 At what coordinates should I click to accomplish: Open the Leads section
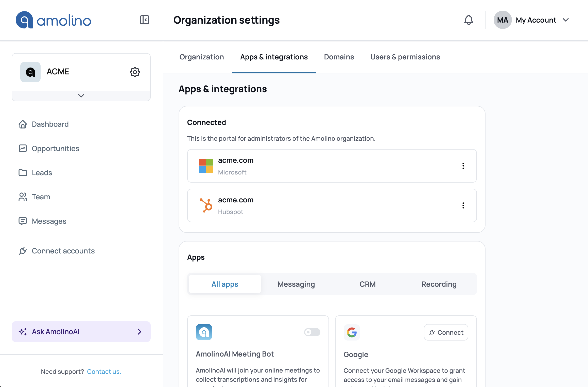(41, 172)
